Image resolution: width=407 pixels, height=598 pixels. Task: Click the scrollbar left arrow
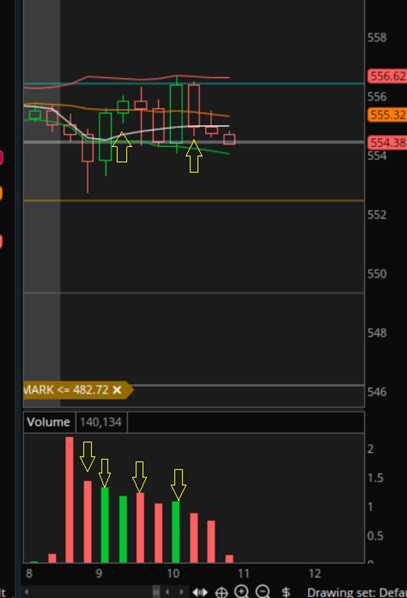tap(26, 592)
